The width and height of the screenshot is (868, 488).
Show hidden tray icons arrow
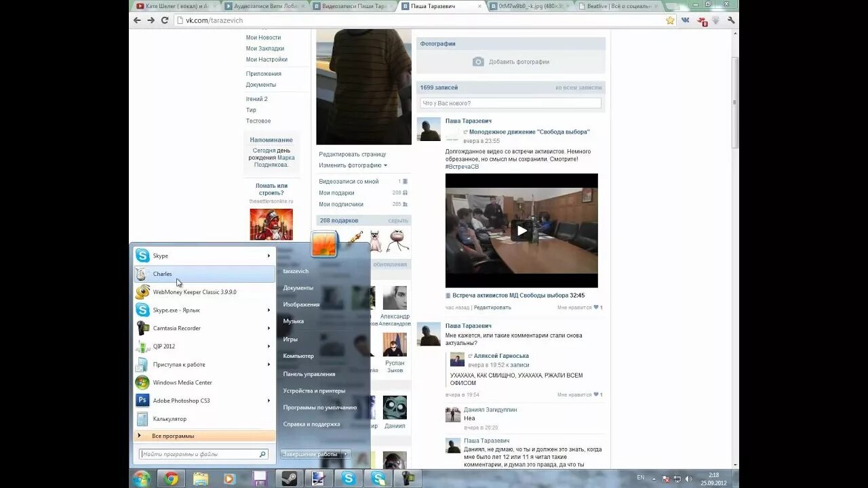tap(654, 479)
